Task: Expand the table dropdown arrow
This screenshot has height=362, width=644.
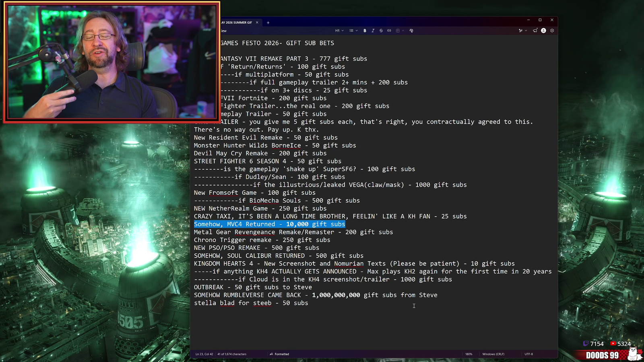Action: pyautogui.click(x=403, y=31)
